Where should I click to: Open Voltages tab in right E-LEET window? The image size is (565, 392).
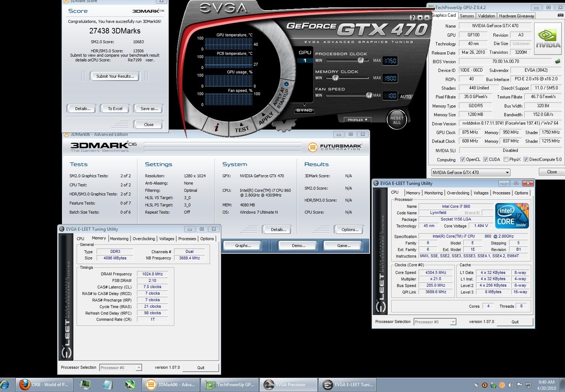tap(481, 193)
